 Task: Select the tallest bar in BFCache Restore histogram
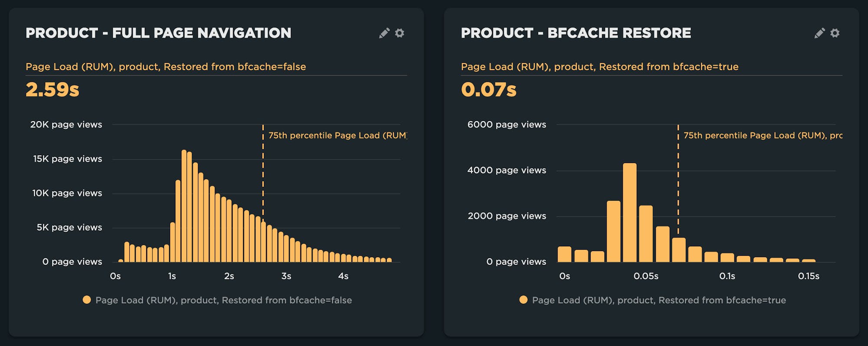[630, 212]
